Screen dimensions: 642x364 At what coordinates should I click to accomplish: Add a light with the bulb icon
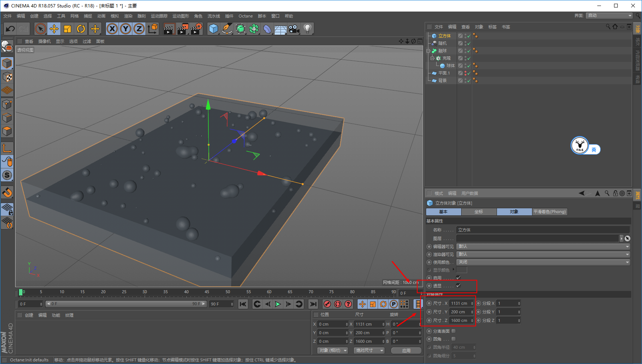307,29
